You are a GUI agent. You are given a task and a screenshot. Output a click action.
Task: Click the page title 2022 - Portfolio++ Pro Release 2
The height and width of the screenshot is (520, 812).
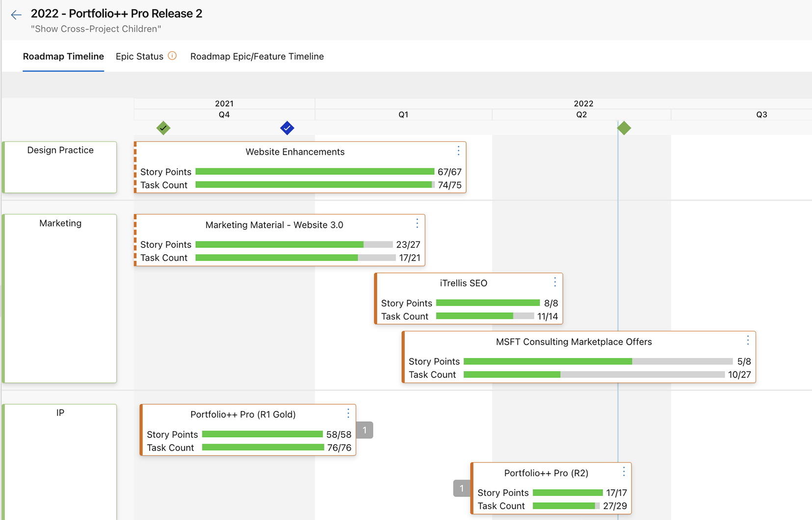click(x=116, y=14)
